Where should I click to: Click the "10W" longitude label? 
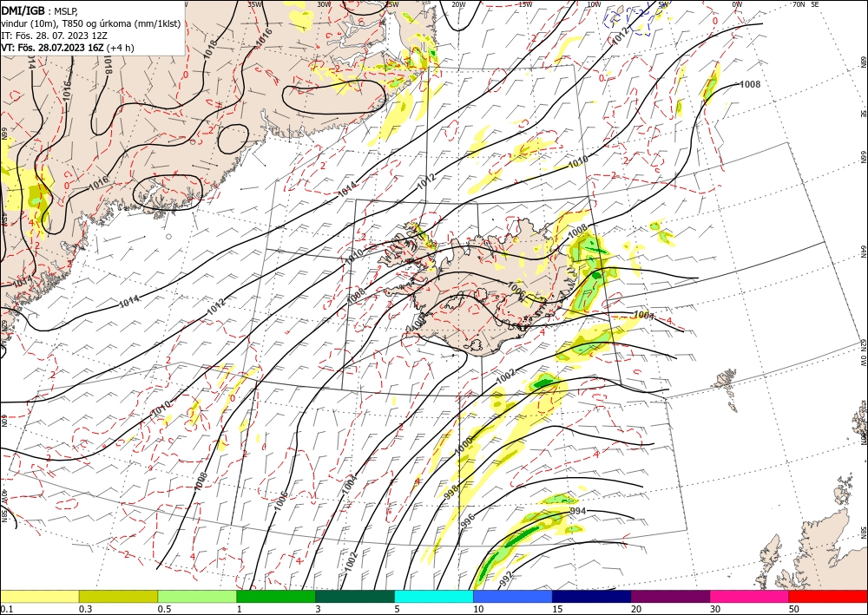pyautogui.click(x=594, y=4)
